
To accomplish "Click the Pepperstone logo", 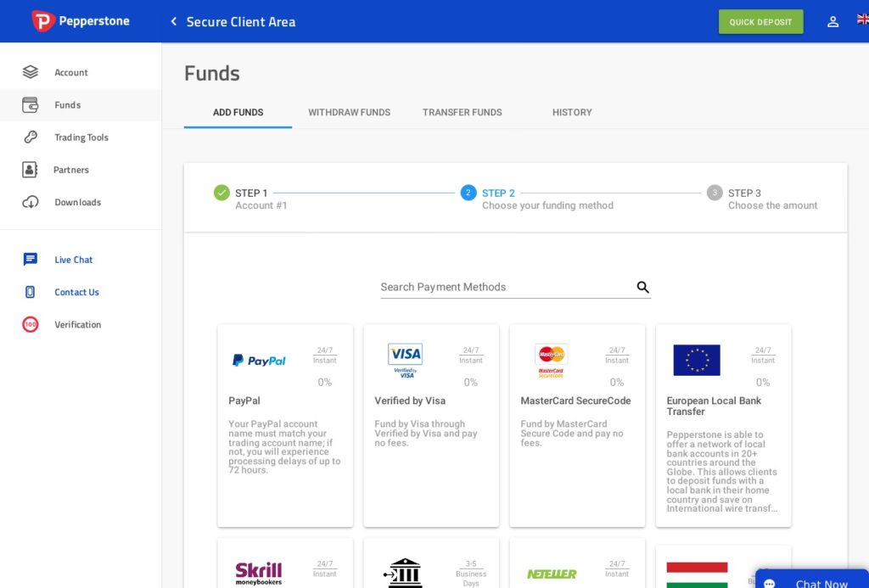I will pos(81,21).
